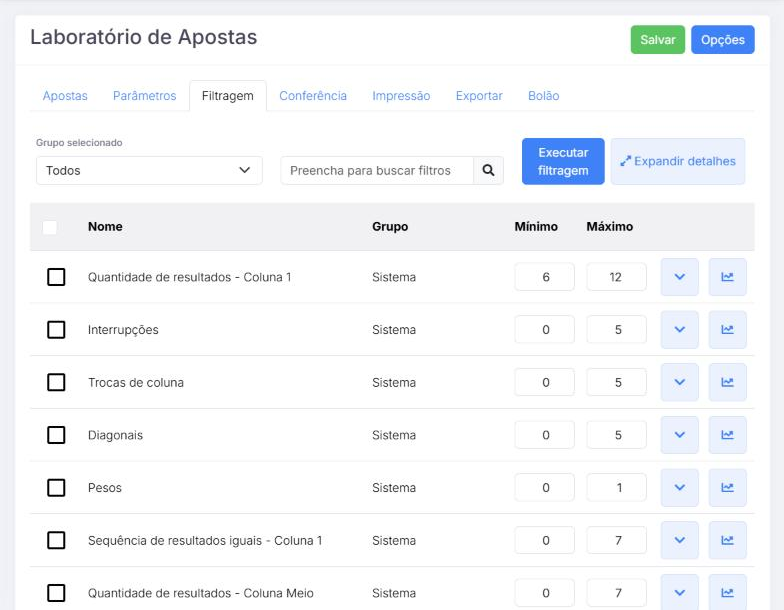Click Mínimo field of Diagonais
784x610 pixels.
click(x=544, y=435)
